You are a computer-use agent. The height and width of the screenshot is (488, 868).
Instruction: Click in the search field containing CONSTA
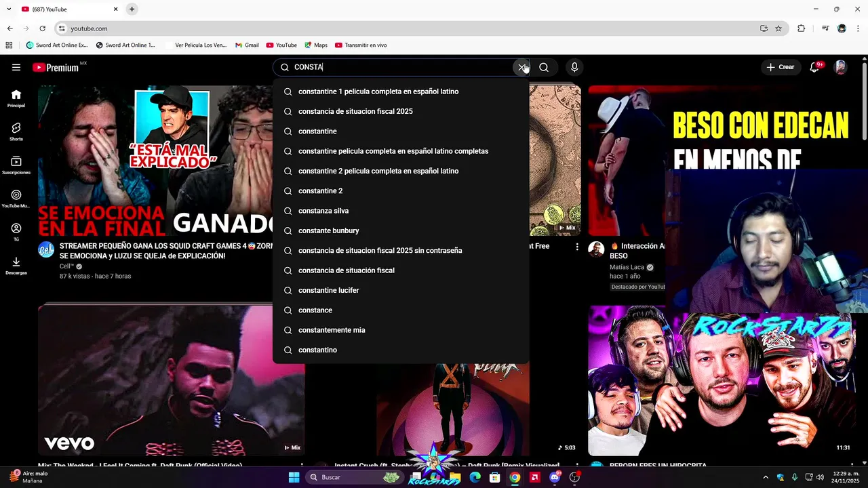(402, 67)
